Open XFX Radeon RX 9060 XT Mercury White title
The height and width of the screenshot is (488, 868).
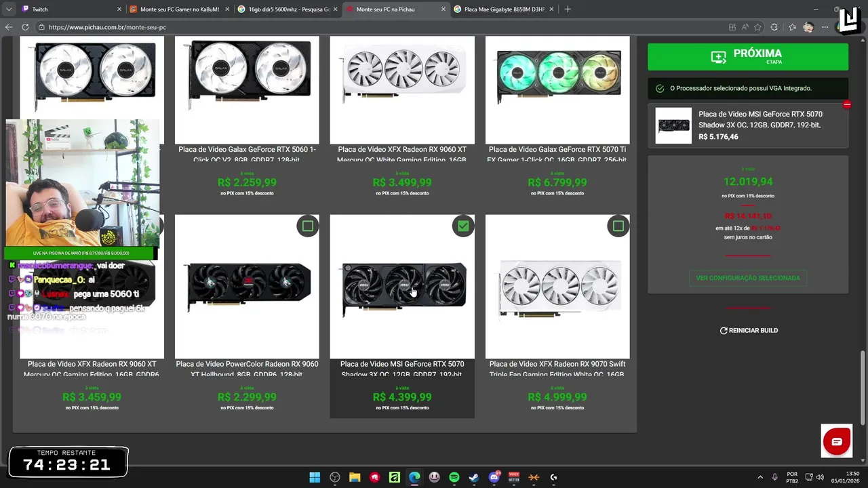point(402,155)
